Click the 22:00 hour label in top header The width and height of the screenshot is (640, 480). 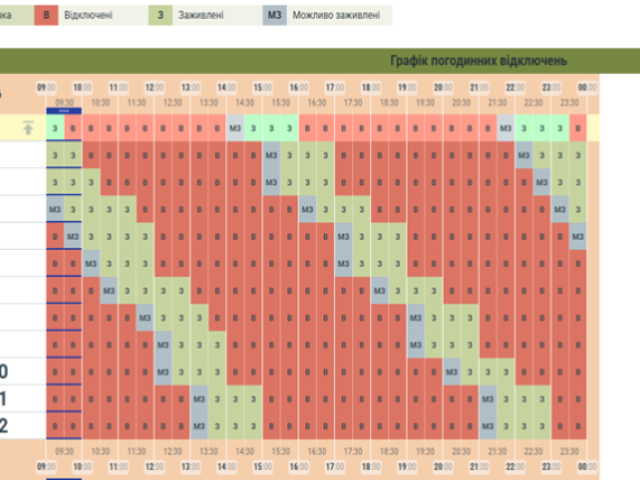[514, 88]
